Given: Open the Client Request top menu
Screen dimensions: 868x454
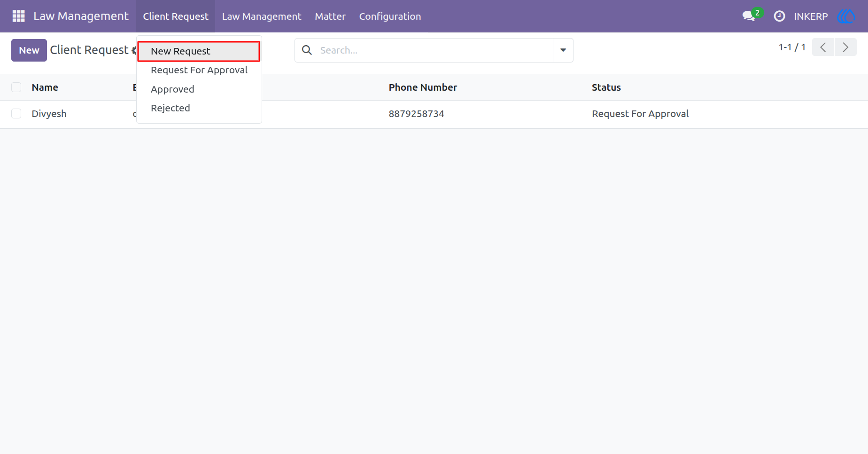Looking at the screenshot, I should [176, 16].
